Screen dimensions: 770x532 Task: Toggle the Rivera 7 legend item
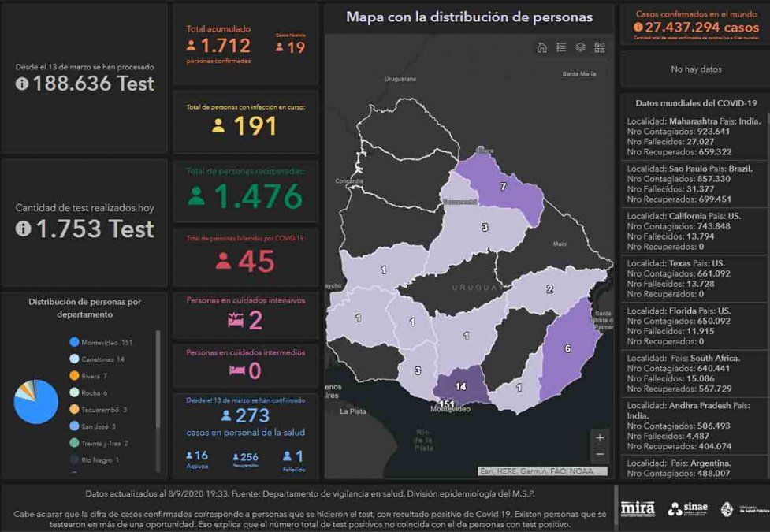[x=89, y=376]
